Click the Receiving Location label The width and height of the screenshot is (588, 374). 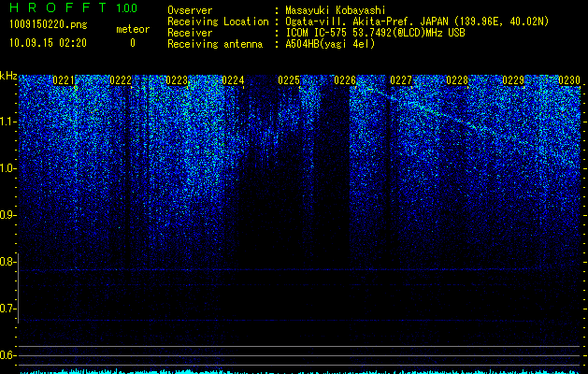pyautogui.click(x=218, y=22)
